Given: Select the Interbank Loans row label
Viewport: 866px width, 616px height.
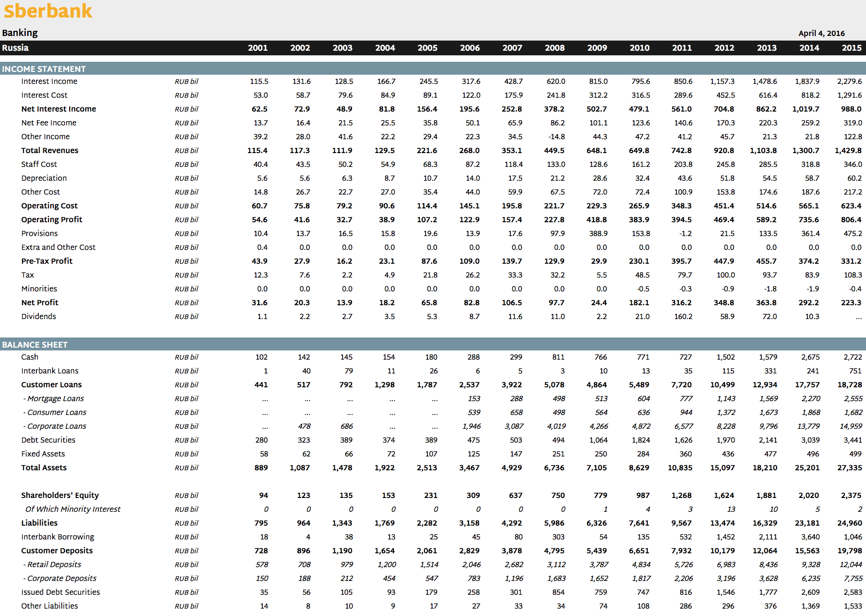Looking at the screenshot, I should [50, 371].
